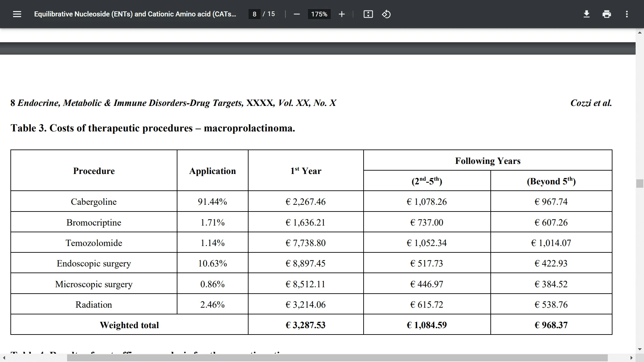The image size is (644, 362).
Task: Click the '91.44%' application value
Action: click(212, 202)
